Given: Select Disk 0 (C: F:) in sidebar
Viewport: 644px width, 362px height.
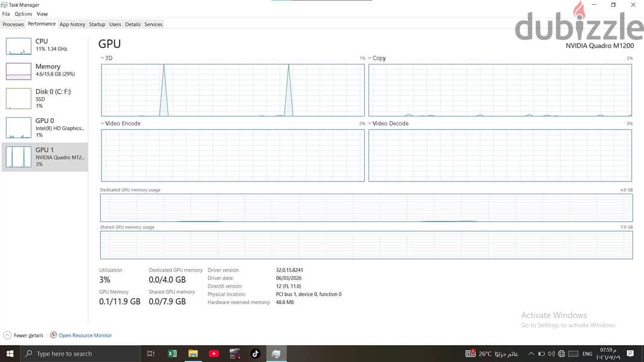Looking at the screenshot, I should pyautogui.click(x=44, y=98).
